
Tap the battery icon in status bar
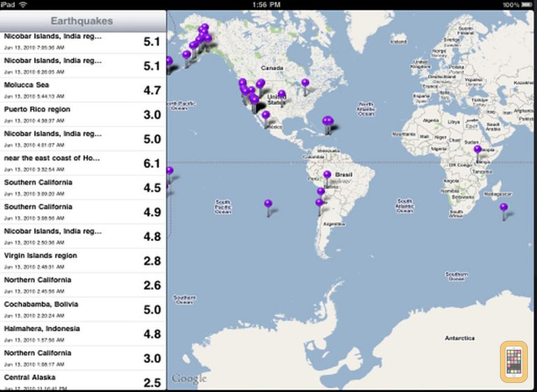(x=527, y=5)
